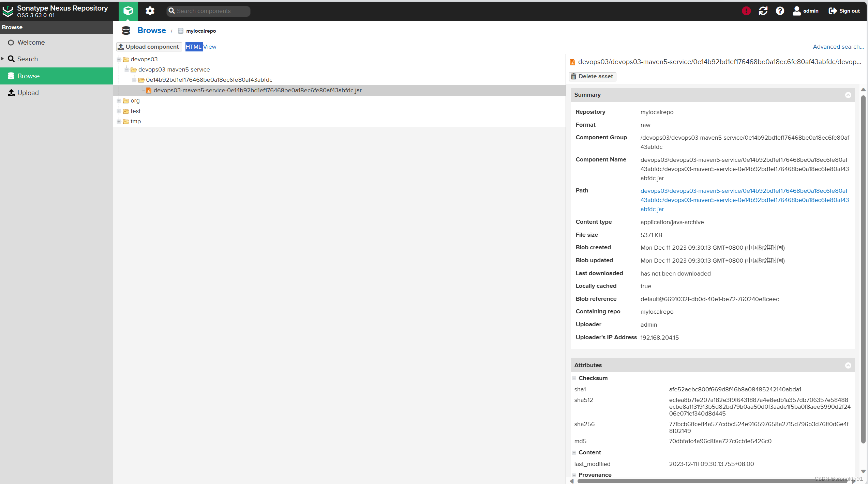Click the system health alert icon
Viewport: 868px width, 484px height.
coord(746,11)
